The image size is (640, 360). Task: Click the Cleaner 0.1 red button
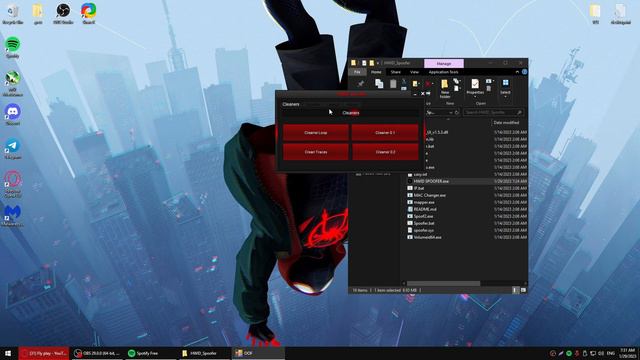[385, 133]
